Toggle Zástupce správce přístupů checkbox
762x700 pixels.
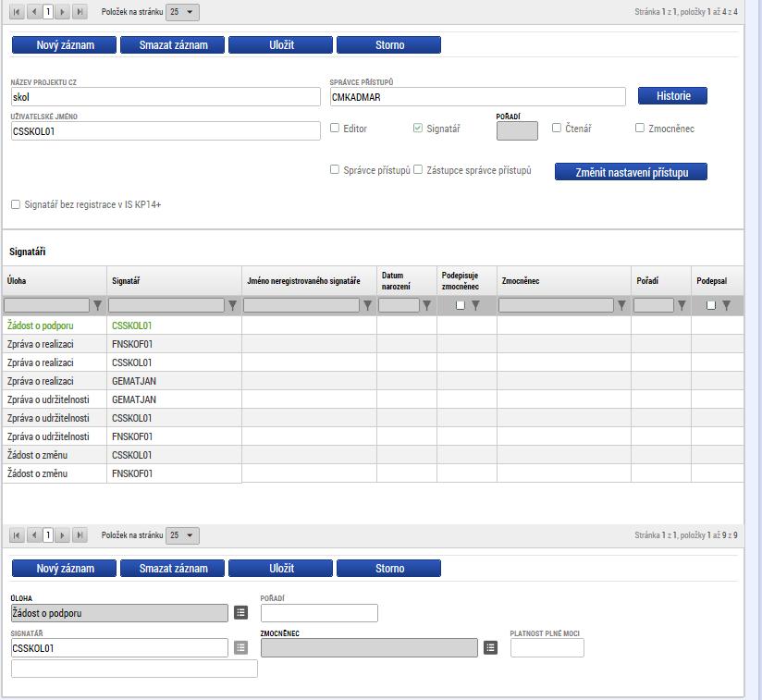418,169
